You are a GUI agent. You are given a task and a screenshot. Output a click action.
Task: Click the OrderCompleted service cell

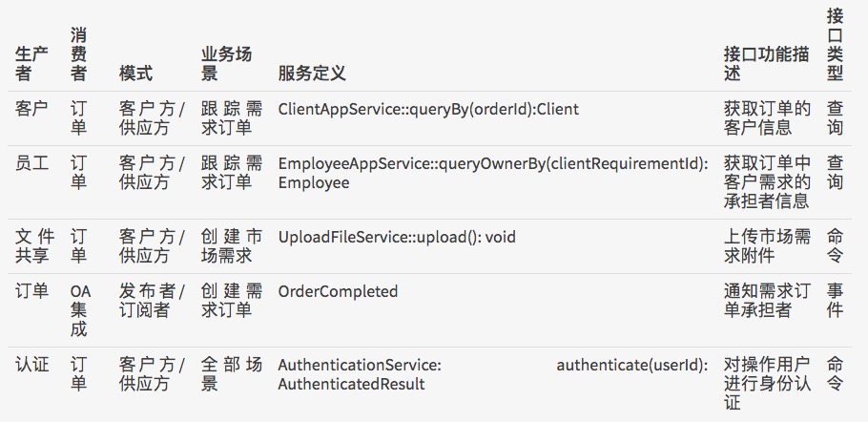[338, 291]
